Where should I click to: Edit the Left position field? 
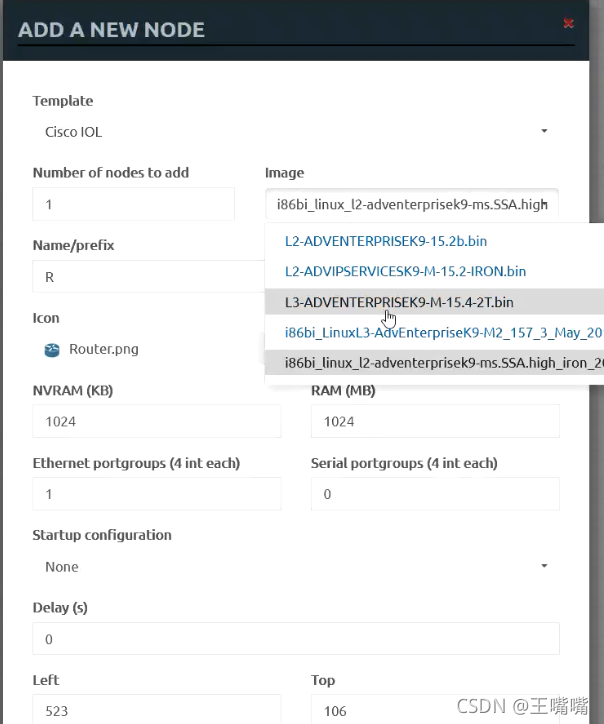(157, 710)
